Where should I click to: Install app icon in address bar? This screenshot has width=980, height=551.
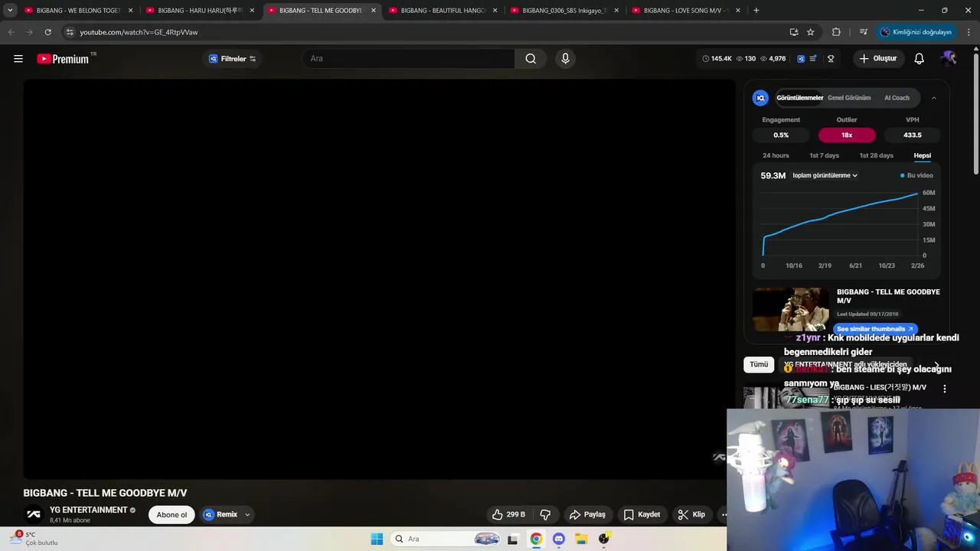tap(794, 32)
